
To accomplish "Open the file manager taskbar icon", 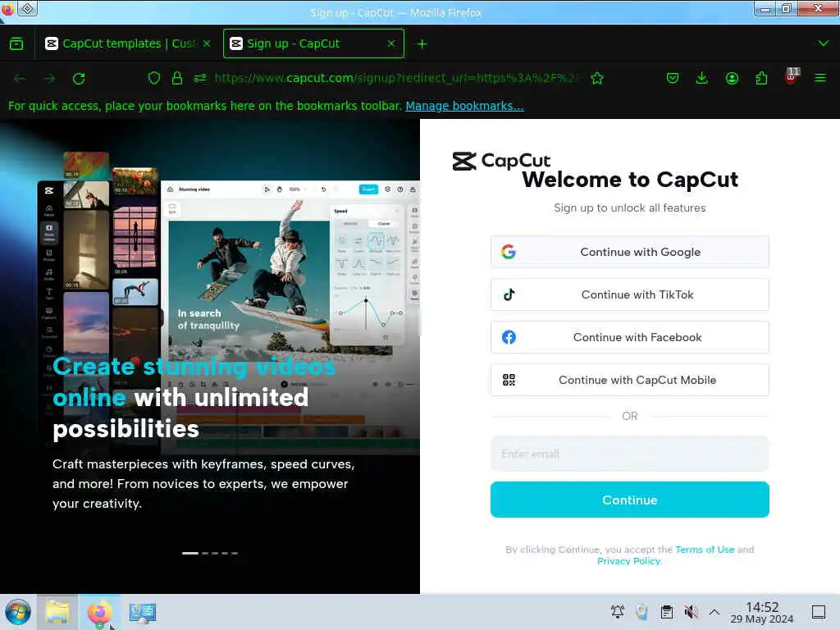I will [57, 612].
